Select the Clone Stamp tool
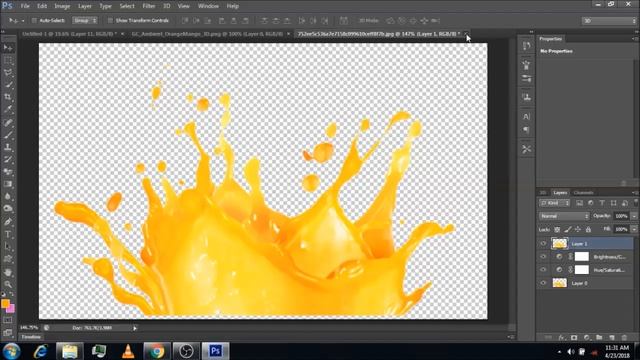This screenshot has width=640, height=360. pyautogui.click(x=8, y=147)
